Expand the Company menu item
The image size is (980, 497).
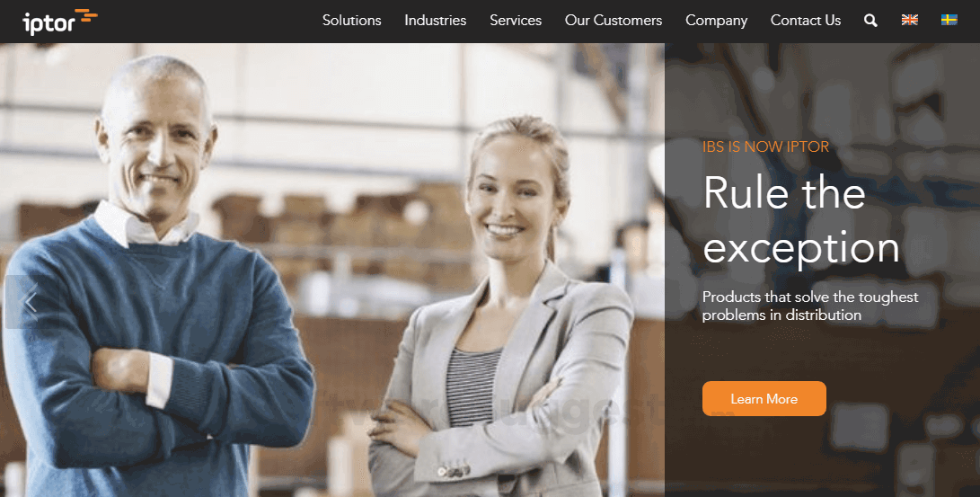coord(716,20)
